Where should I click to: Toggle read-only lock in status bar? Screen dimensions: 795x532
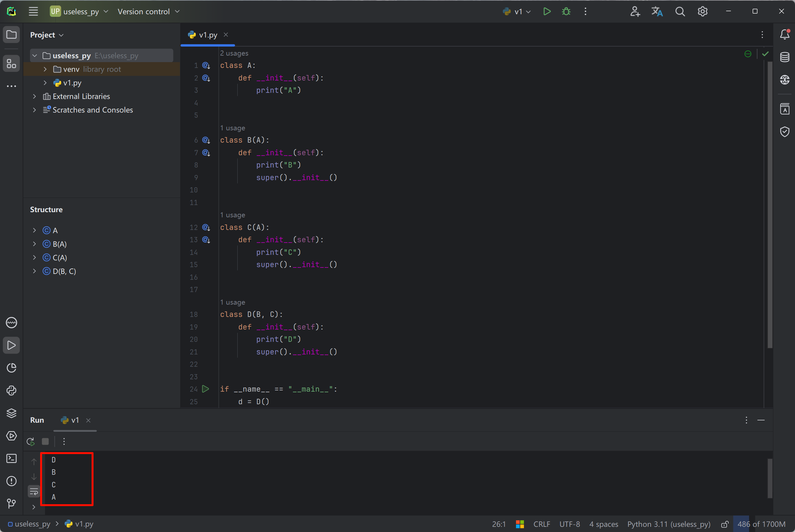(x=724, y=524)
